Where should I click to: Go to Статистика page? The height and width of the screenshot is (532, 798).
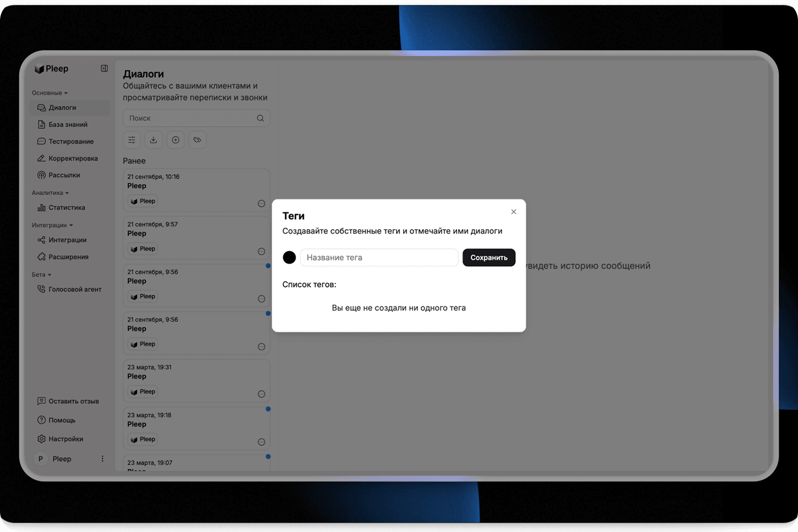click(66, 208)
